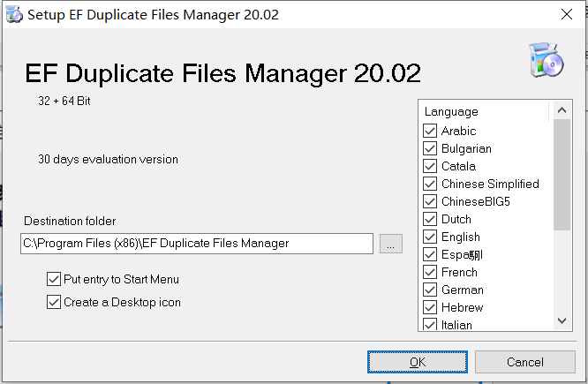Toggle the English language checkbox
The image size is (588, 384).
click(x=430, y=237)
